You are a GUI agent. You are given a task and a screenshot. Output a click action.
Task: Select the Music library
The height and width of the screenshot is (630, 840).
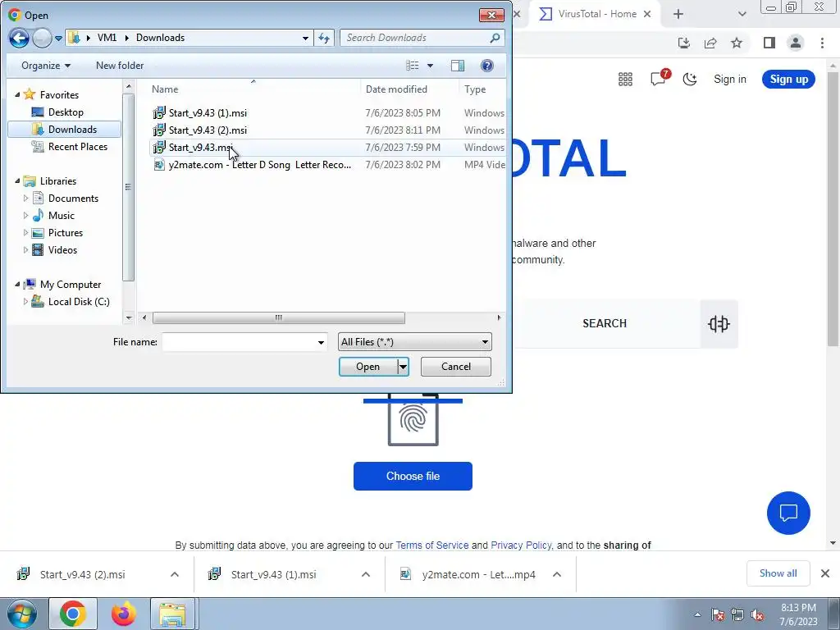click(61, 216)
